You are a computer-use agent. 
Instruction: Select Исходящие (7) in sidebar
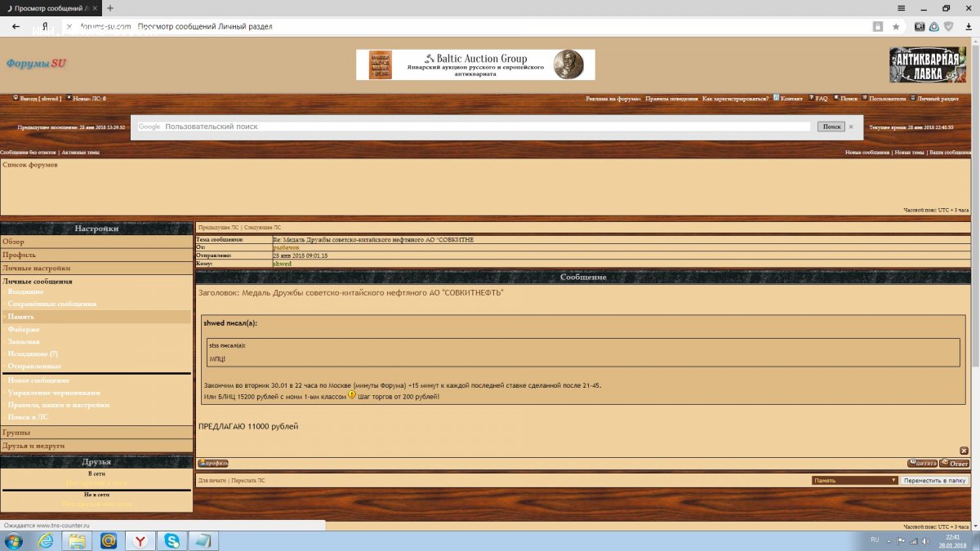tap(33, 354)
